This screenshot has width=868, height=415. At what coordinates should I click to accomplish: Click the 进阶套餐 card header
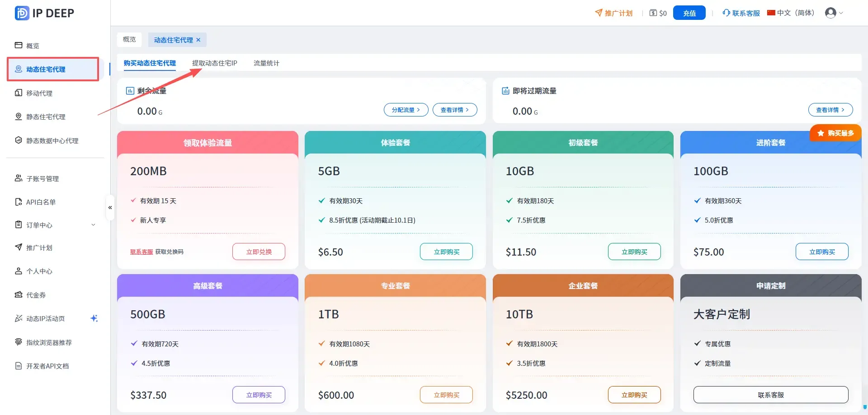coord(771,143)
